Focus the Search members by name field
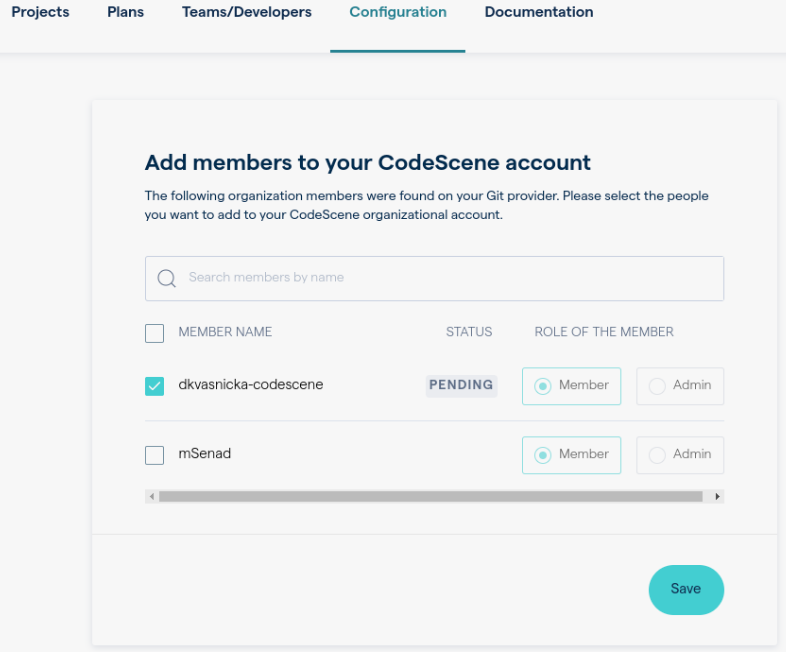Image resolution: width=786 pixels, height=652 pixels. 434,279
